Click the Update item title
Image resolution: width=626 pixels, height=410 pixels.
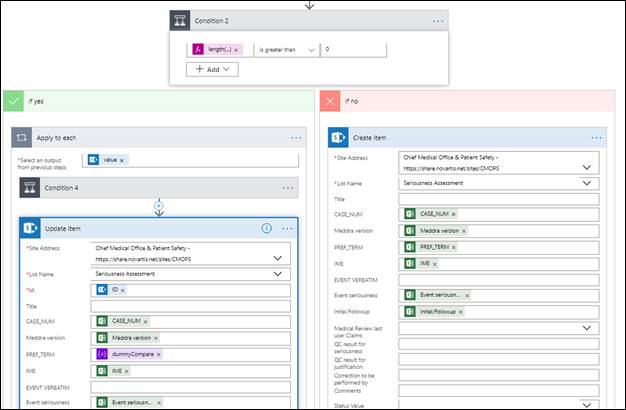tap(63, 228)
